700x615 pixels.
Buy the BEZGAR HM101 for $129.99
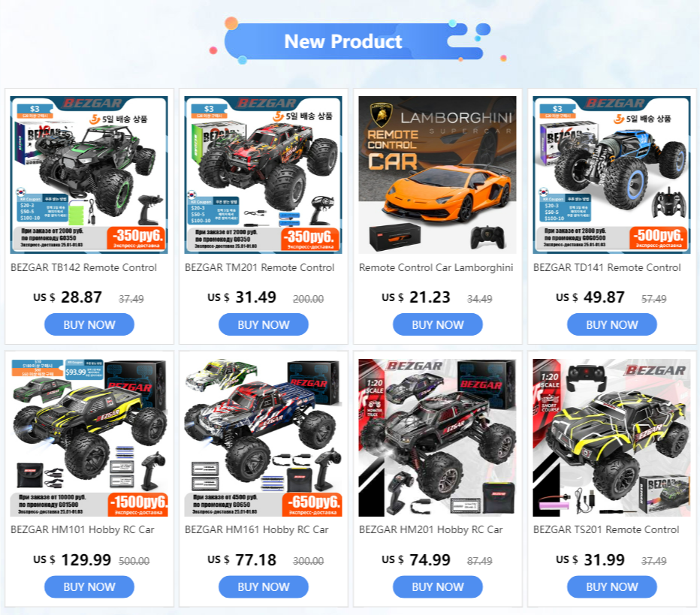click(x=89, y=587)
